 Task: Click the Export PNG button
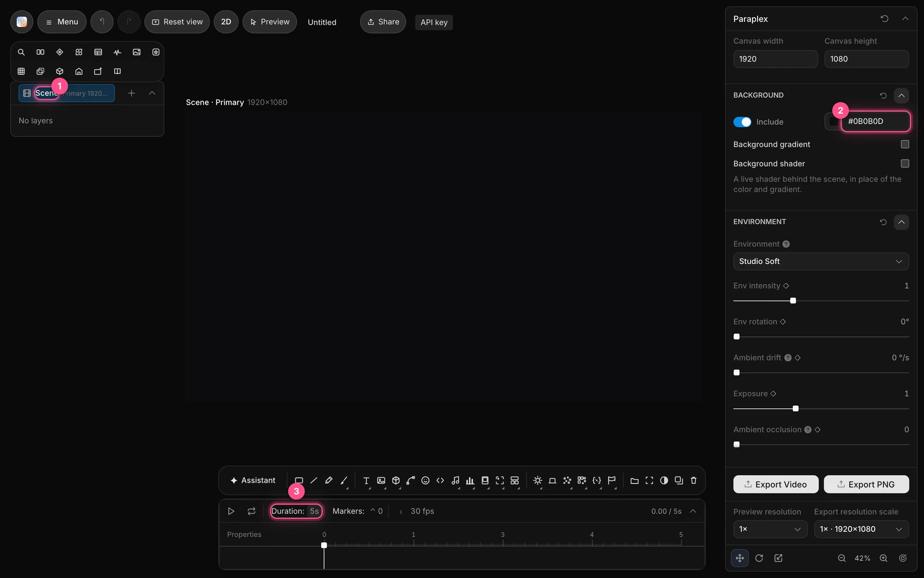click(x=866, y=484)
